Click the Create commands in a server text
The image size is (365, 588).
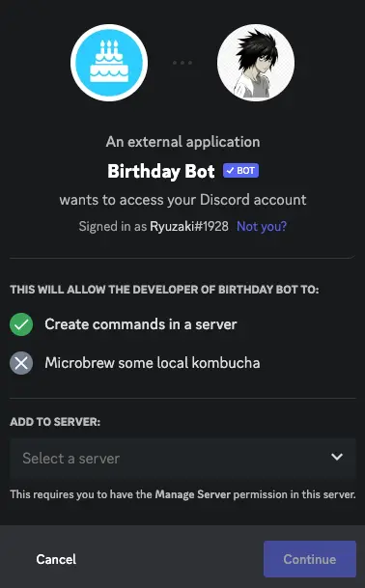tap(141, 324)
